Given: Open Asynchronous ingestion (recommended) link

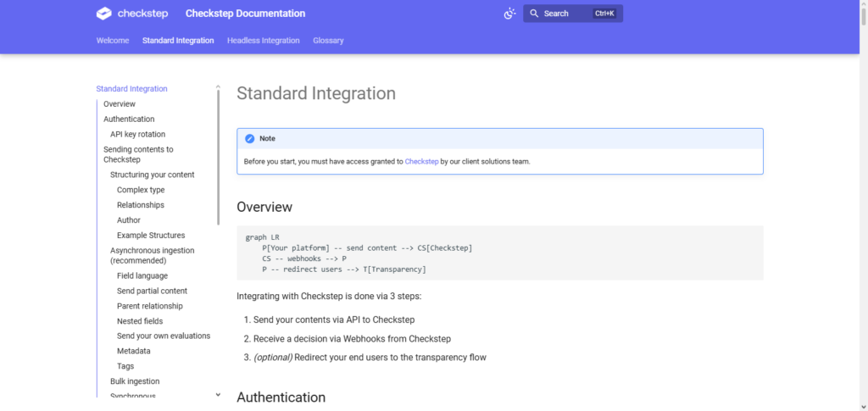Looking at the screenshot, I should [153, 255].
